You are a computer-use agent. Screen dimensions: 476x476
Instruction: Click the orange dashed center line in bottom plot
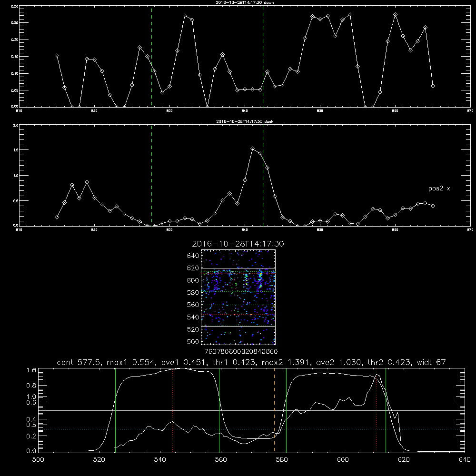tap(275, 410)
